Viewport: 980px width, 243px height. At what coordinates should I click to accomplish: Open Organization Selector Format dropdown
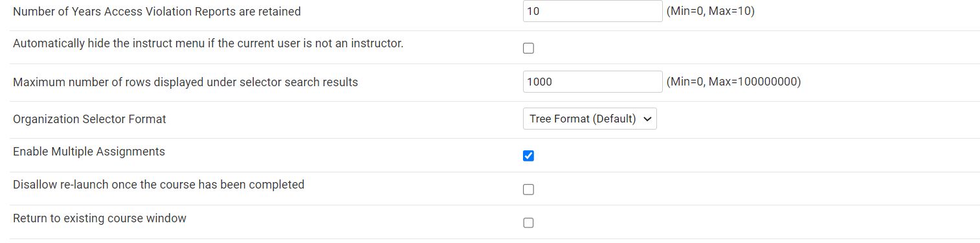pos(590,119)
